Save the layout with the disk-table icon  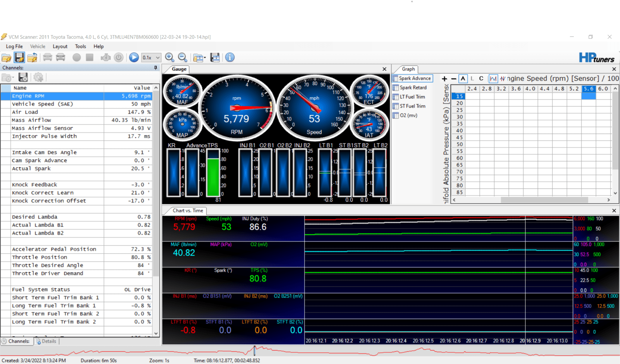click(215, 58)
